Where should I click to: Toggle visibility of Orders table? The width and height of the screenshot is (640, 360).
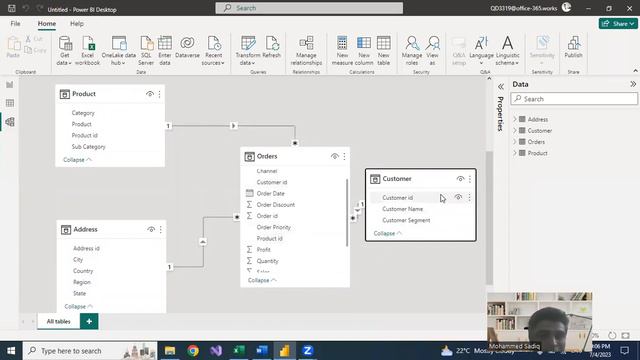[x=335, y=156]
